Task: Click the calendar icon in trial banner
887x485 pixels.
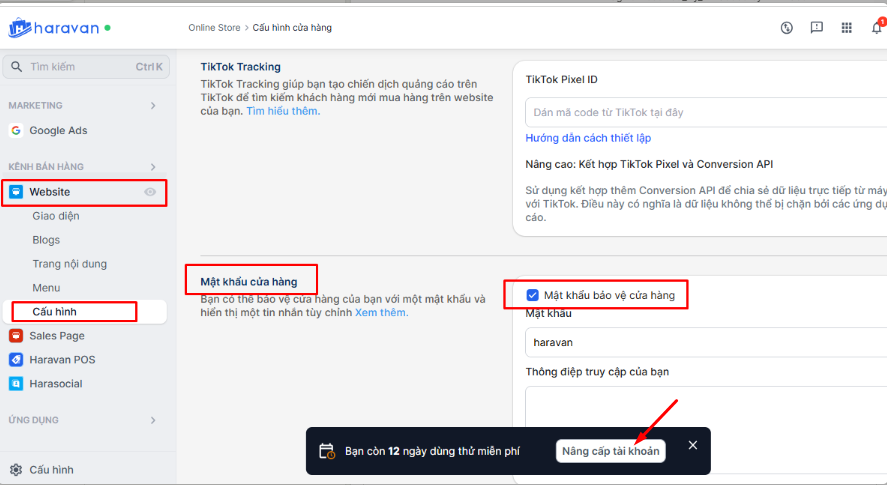Action: tap(327, 451)
